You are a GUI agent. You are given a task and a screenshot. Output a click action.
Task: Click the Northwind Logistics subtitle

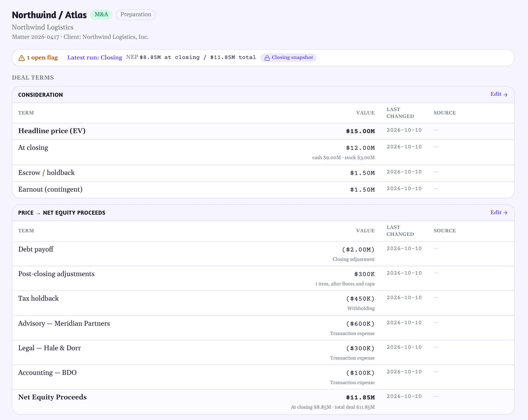coord(43,27)
